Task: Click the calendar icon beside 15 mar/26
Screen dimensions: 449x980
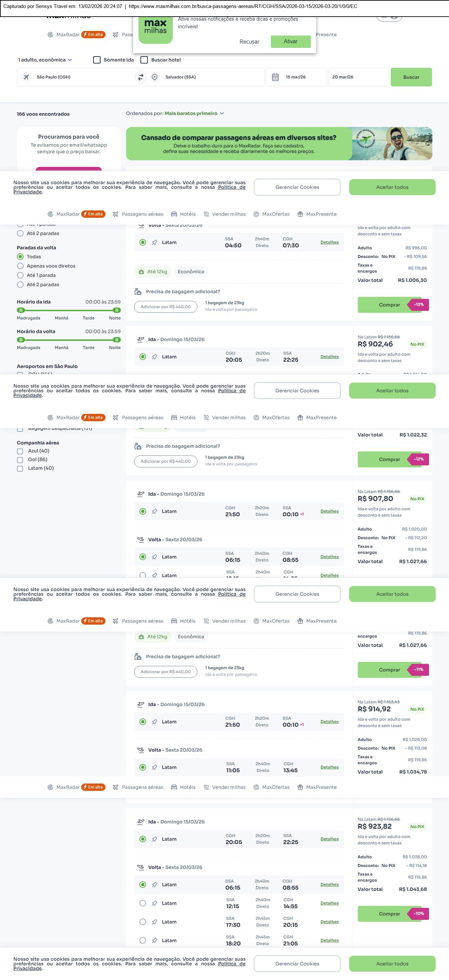Action: tap(275, 77)
